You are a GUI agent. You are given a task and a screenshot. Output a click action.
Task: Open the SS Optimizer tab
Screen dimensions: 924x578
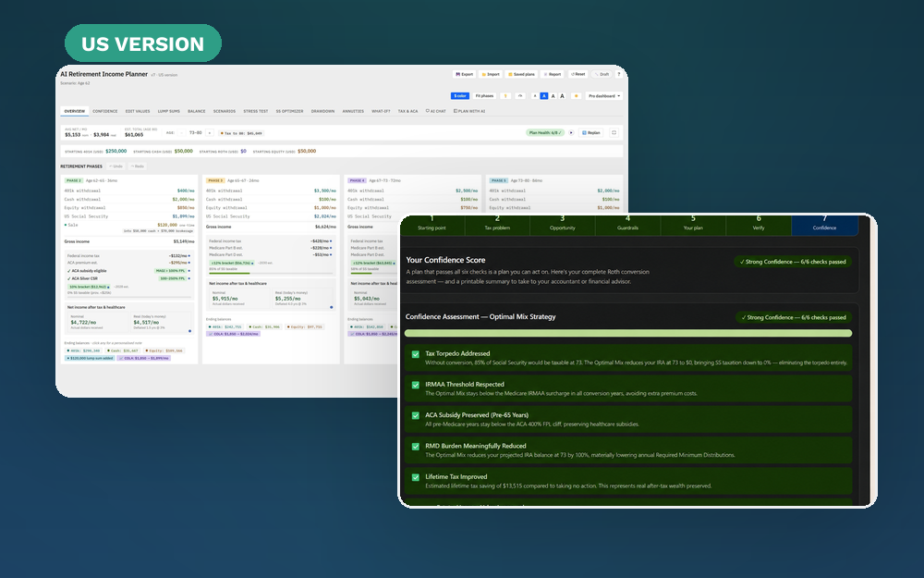pos(289,111)
